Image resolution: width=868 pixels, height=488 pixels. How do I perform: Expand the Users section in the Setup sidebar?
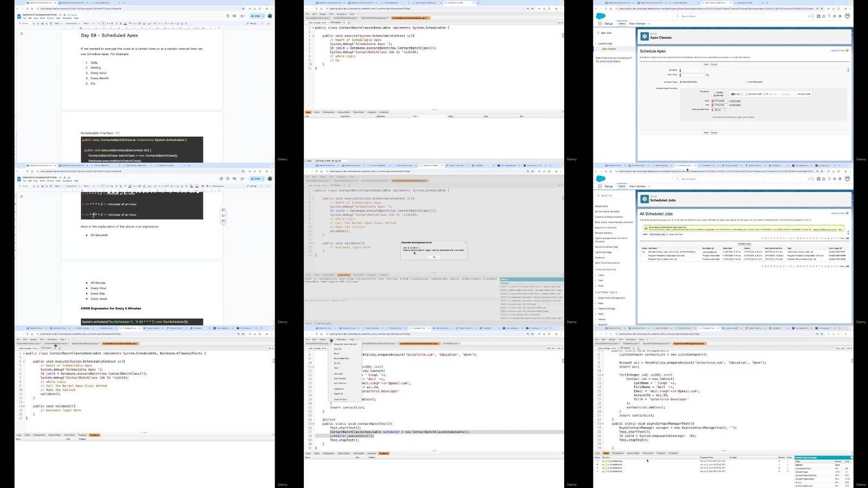coord(597,275)
